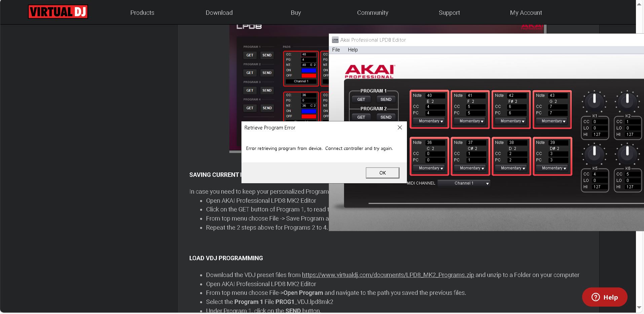Click the K6 knob in the Editor
The width and height of the screenshot is (644, 314).
pos(627,154)
